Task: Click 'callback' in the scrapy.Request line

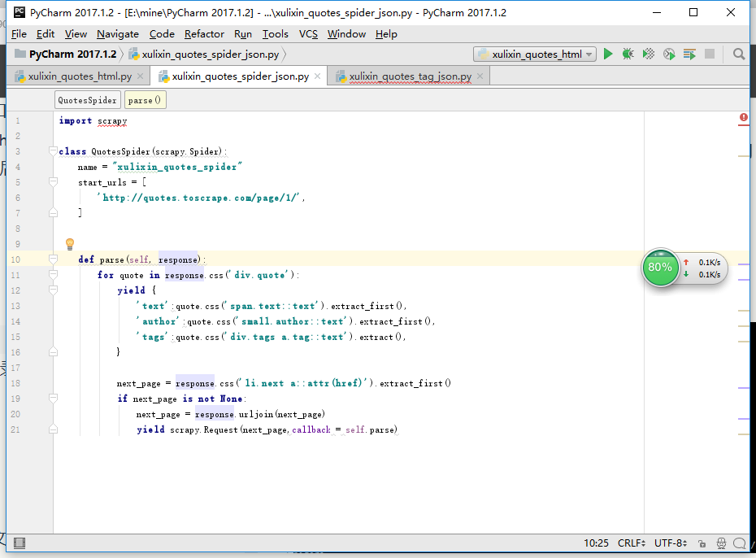Action: (311, 429)
